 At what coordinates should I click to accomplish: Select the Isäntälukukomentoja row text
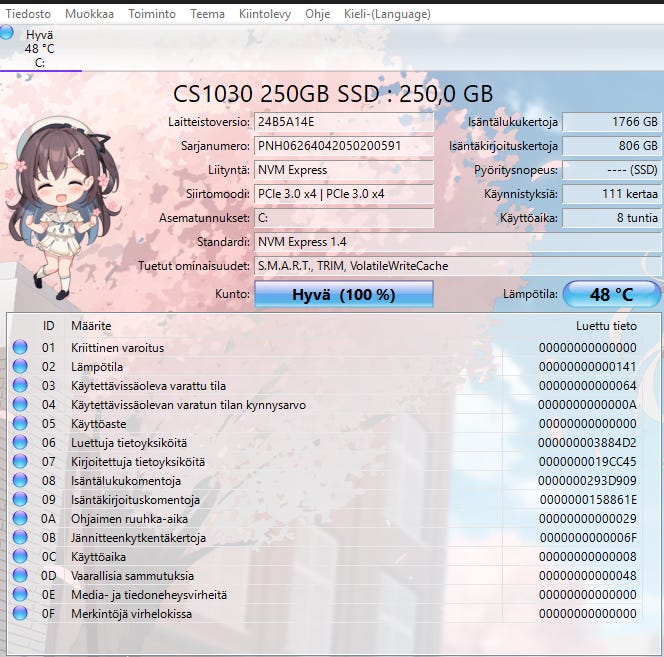[126, 481]
